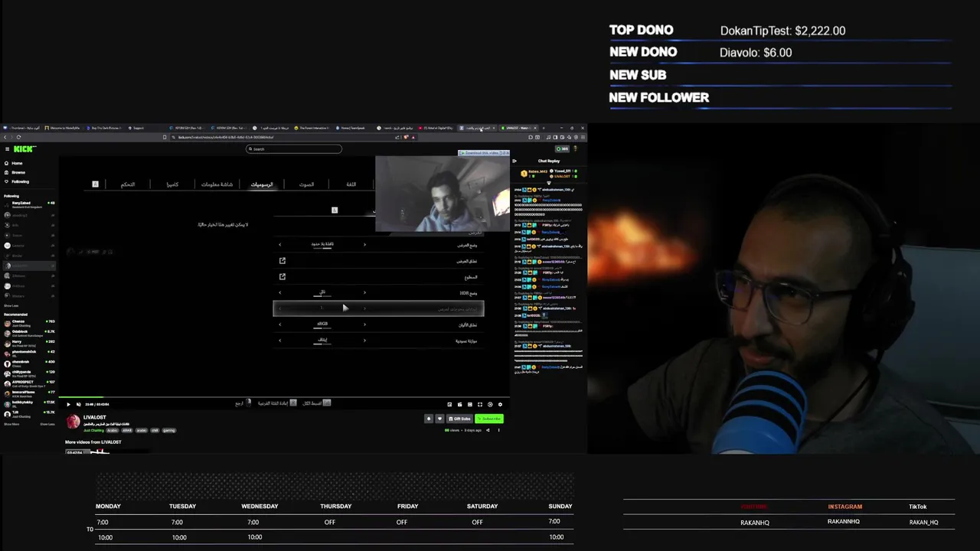Viewport: 980px width, 551px height.
Task: Select the كاميرا camera tab
Action: tap(172, 184)
